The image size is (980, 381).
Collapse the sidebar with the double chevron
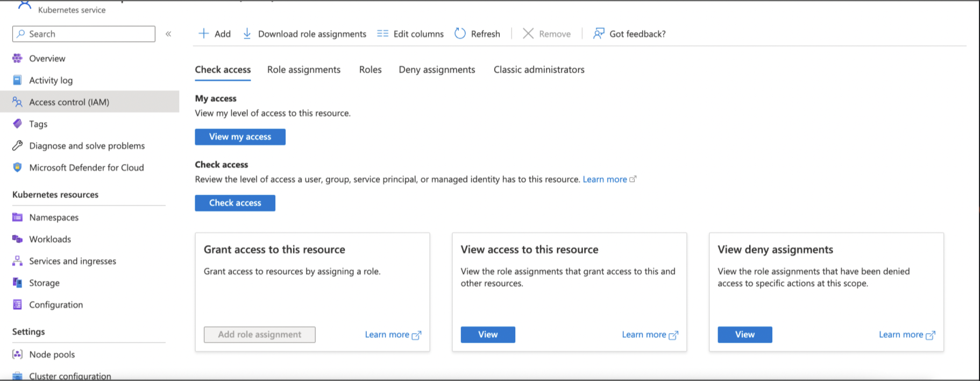tap(168, 34)
